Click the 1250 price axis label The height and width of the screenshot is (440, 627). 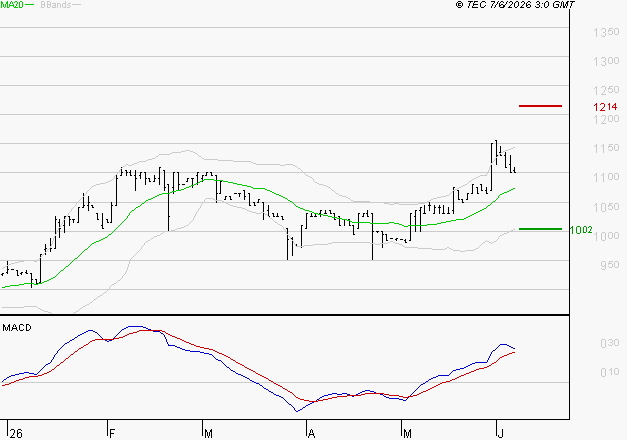[x=606, y=90]
